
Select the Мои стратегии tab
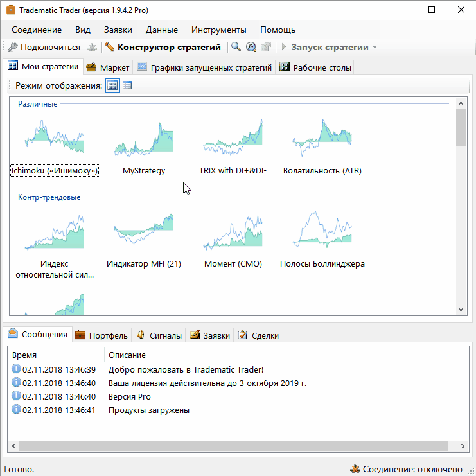coord(43,66)
